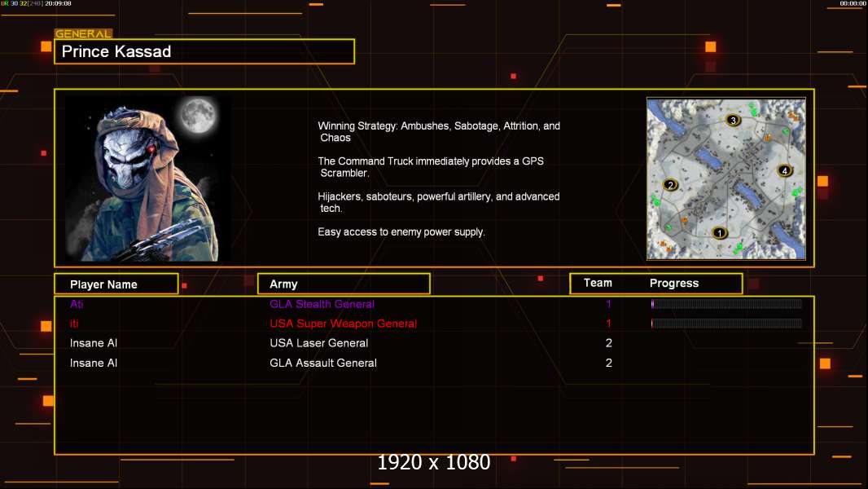Click Insane AI in GLA Assault General row

click(94, 363)
